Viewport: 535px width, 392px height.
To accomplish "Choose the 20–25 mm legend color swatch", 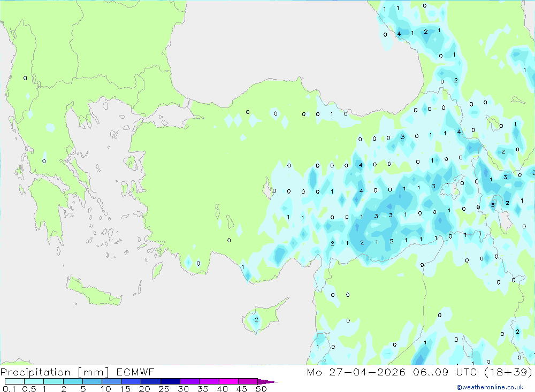I will click(151, 381).
